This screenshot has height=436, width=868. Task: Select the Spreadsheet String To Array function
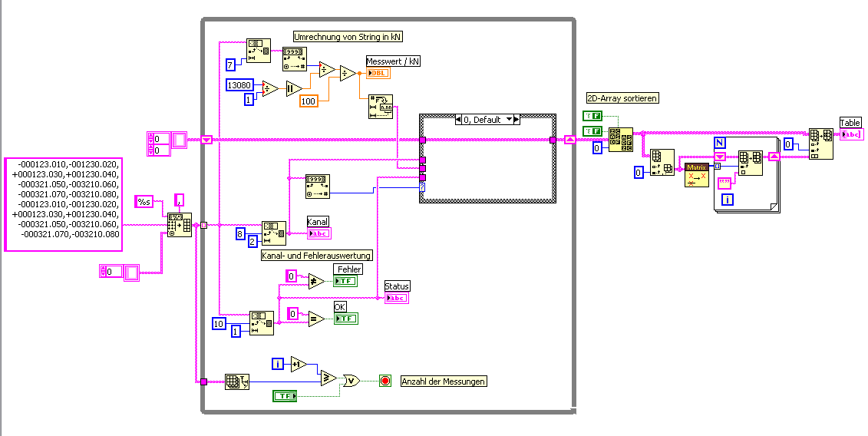click(x=180, y=225)
